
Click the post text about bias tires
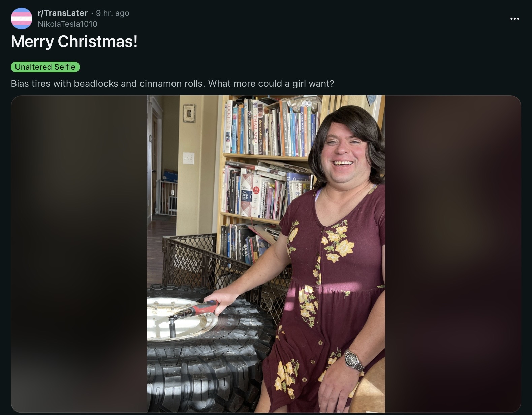(x=172, y=83)
